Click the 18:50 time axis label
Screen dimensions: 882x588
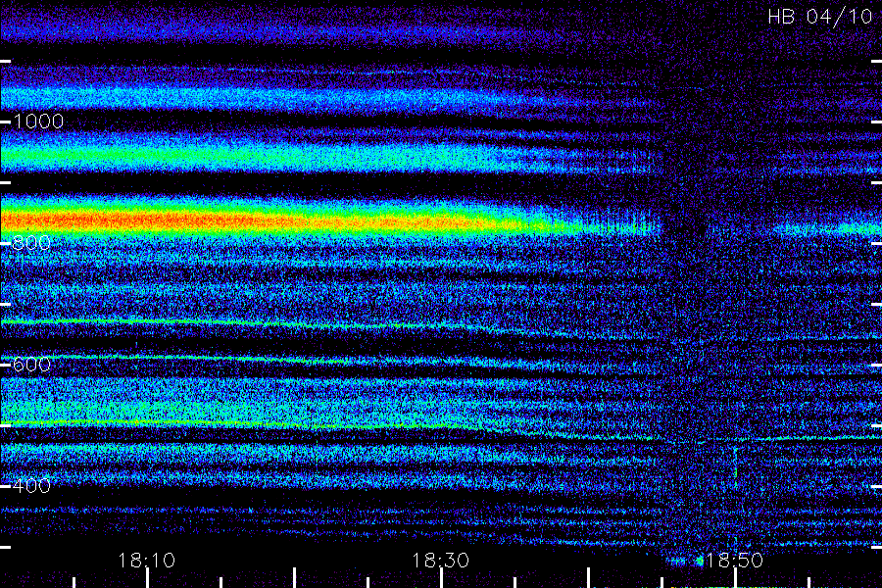(x=734, y=561)
